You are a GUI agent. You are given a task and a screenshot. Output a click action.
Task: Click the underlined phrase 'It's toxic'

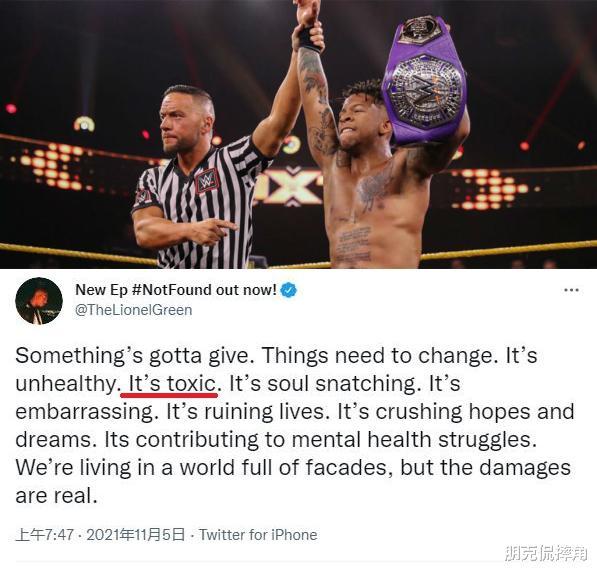click(x=172, y=383)
